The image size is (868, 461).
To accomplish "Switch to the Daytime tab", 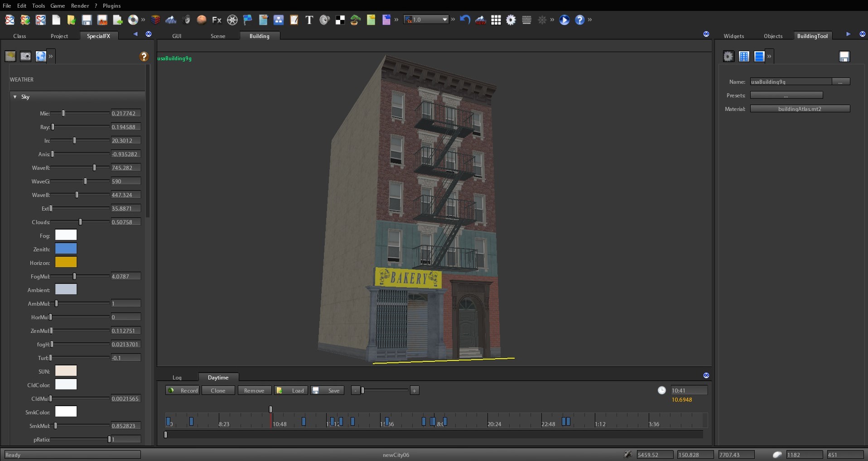I will click(218, 378).
